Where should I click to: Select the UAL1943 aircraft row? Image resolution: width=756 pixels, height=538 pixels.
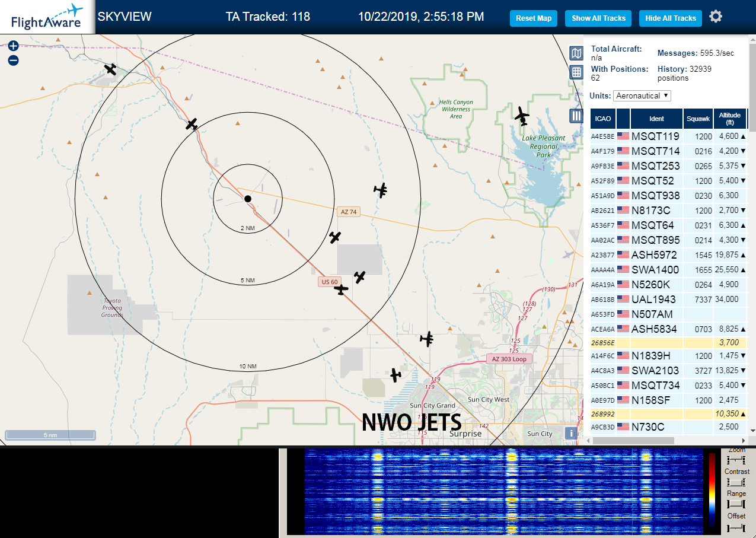[669, 300]
